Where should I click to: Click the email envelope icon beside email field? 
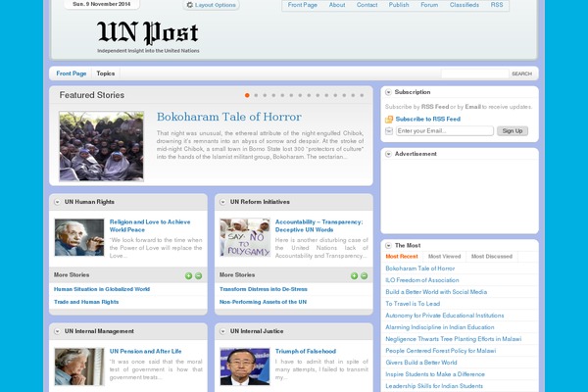389,131
